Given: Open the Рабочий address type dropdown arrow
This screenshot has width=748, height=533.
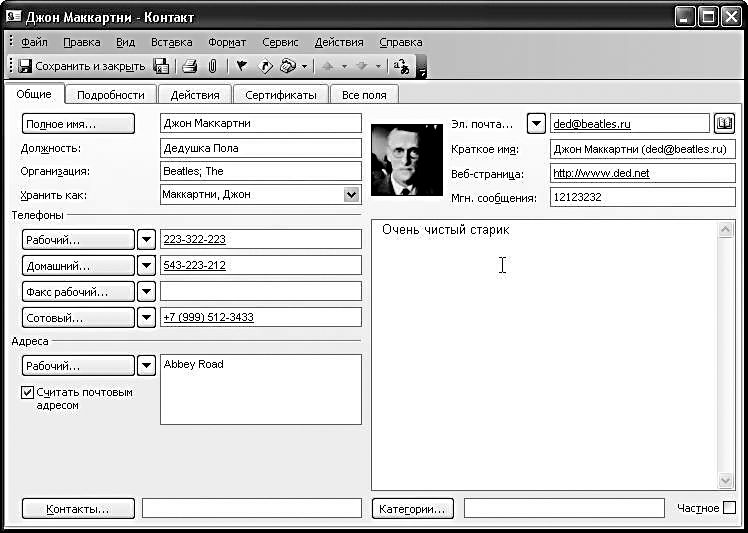Looking at the screenshot, I should [146, 365].
